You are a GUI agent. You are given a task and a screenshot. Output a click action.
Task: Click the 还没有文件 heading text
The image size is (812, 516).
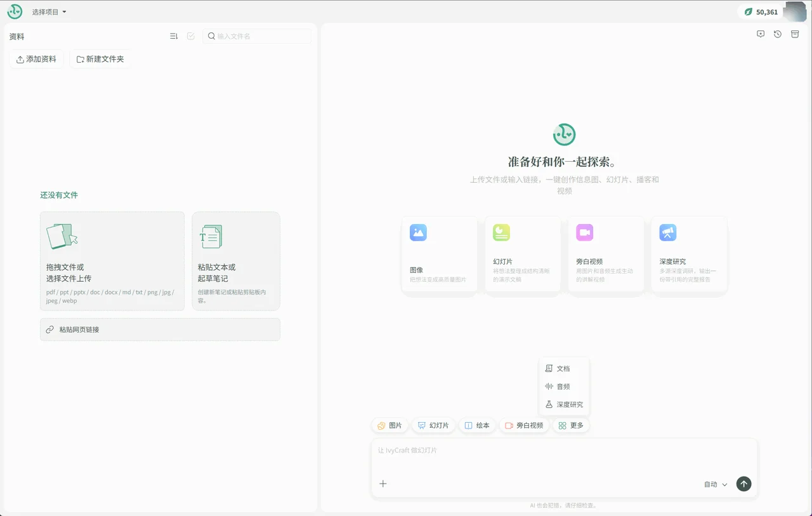pos(59,195)
